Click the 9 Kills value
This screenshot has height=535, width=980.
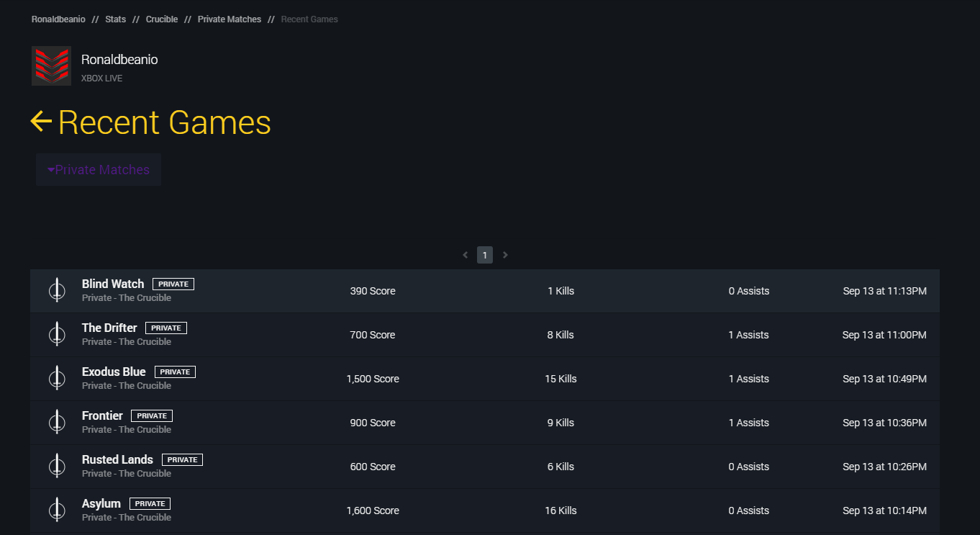point(561,423)
